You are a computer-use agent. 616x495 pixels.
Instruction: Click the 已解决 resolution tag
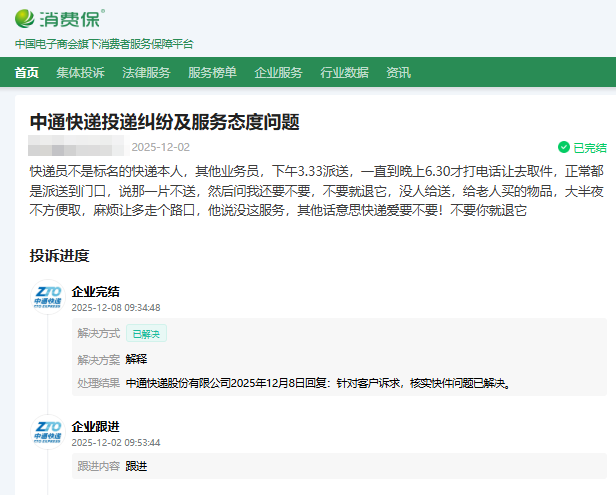[x=146, y=334]
